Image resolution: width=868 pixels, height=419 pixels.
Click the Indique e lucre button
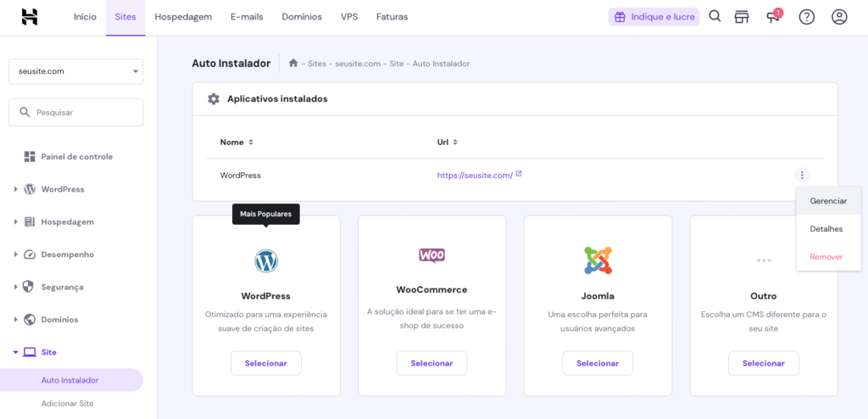[654, 17]
